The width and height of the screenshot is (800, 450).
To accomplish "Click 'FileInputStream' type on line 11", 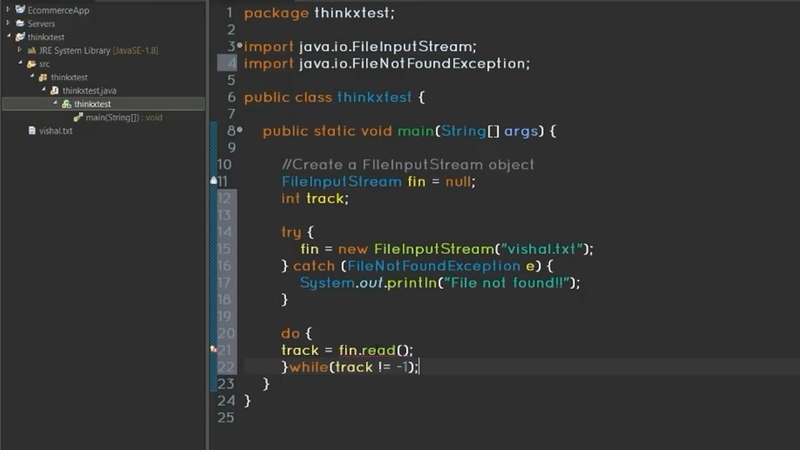I will pos(341,182).
